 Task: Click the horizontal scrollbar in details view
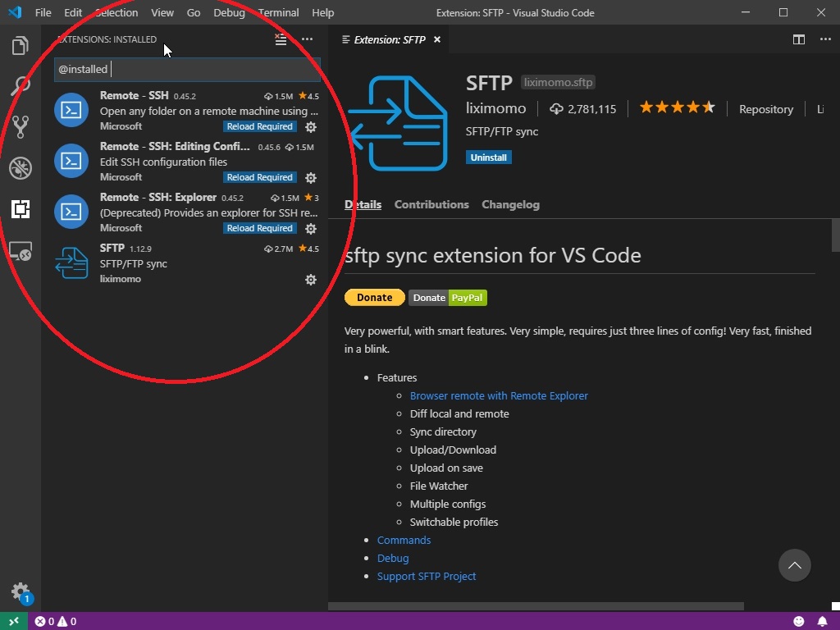[x=536, y=606]
